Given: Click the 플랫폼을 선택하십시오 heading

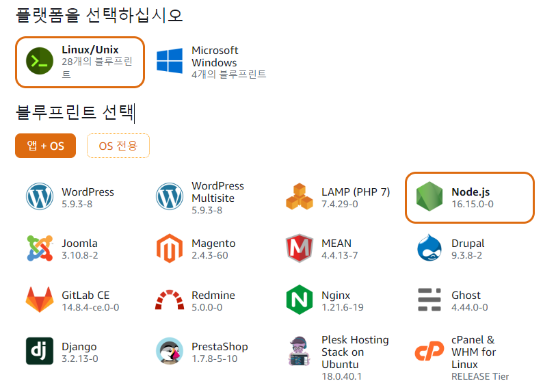Looking at the screenshot, I should coord(100,16).
